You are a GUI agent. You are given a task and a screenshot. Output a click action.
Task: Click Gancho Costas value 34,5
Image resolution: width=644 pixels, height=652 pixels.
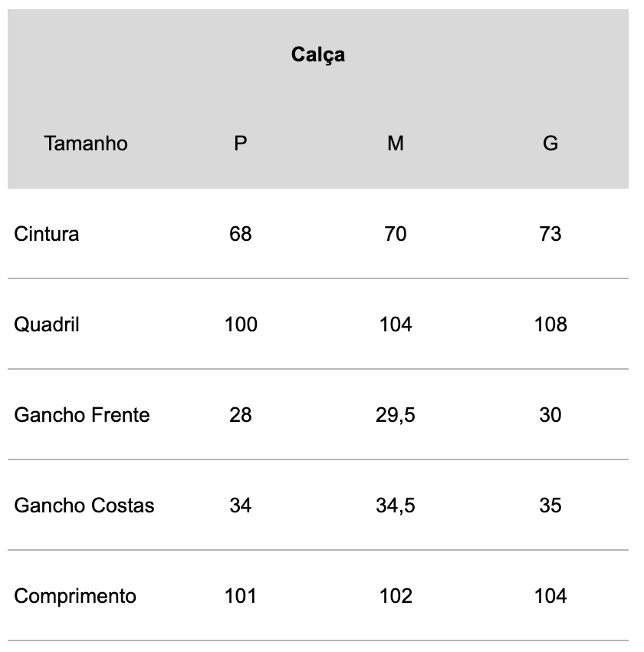point(396,505)
